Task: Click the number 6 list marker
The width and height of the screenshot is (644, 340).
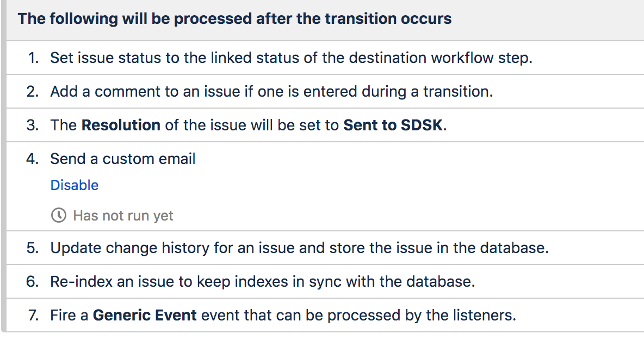Action: [x=33, y=281]
